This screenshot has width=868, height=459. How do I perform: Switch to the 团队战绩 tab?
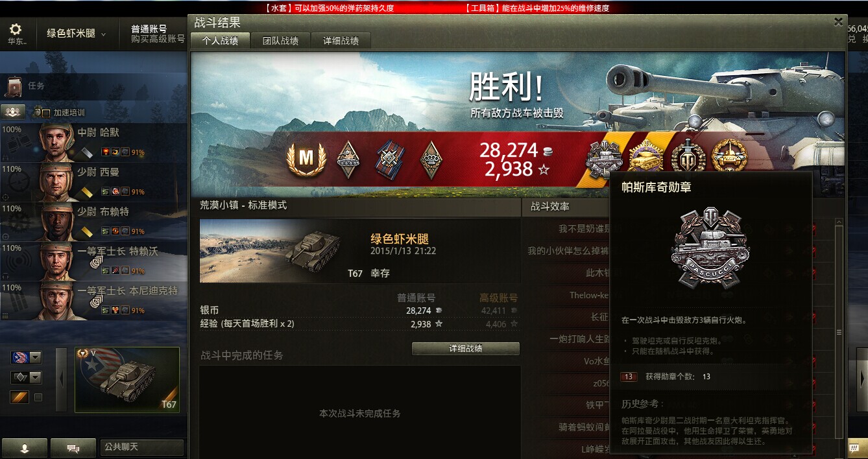click(x=280, y=41)
